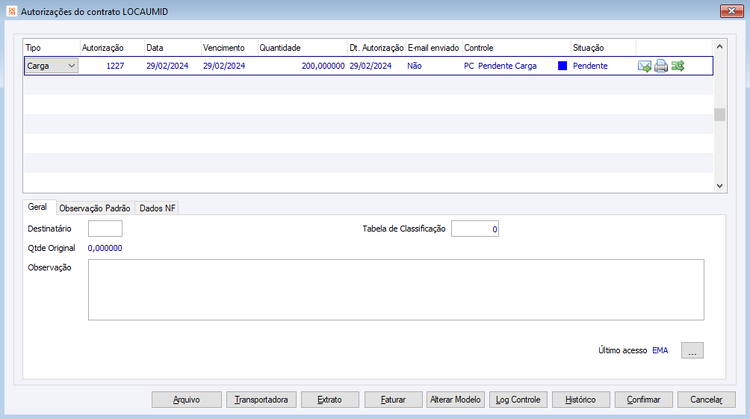Click the Tabela de Classificação field
The height and width of the screenshot is (419, 750).
(x=475, y=229)
